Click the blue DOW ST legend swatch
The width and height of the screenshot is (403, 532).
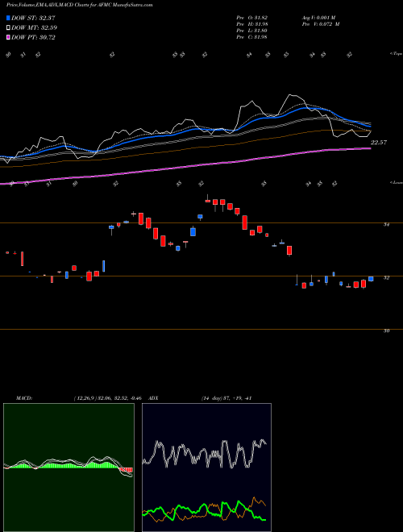[8, 18]
